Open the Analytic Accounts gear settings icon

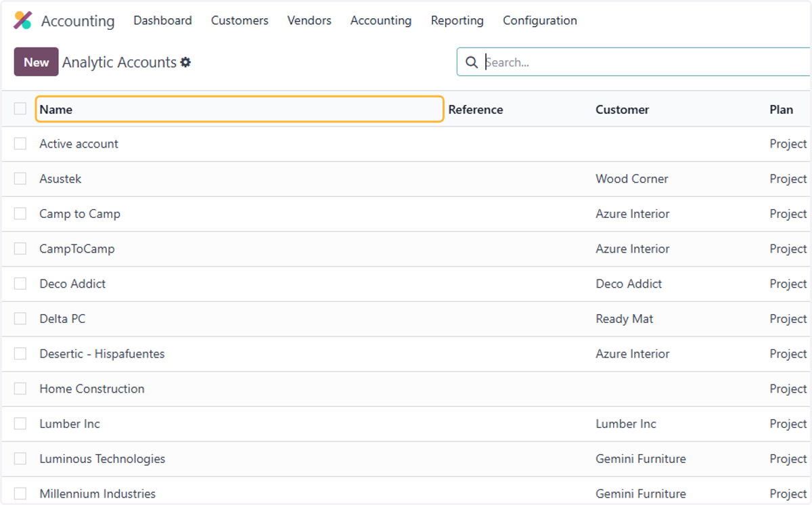point(185,62)
